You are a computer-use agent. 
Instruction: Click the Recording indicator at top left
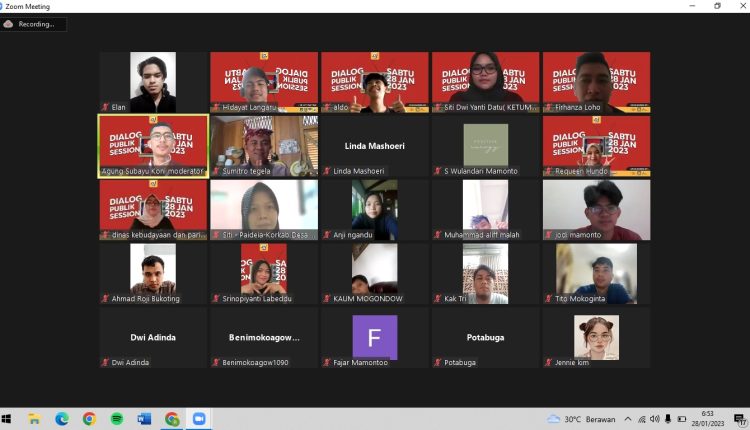coord(34,24)
